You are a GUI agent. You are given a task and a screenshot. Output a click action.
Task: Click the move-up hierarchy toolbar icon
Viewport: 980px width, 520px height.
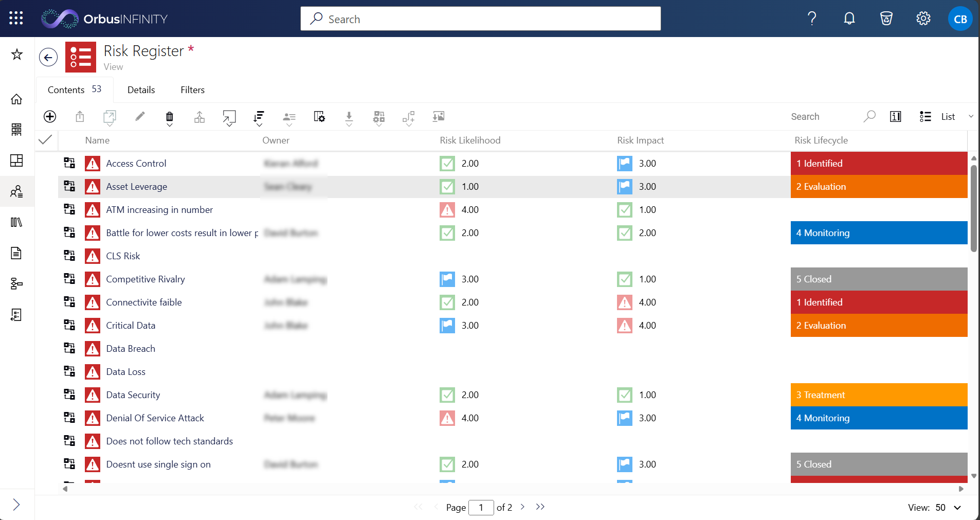(x=199, y=117)
